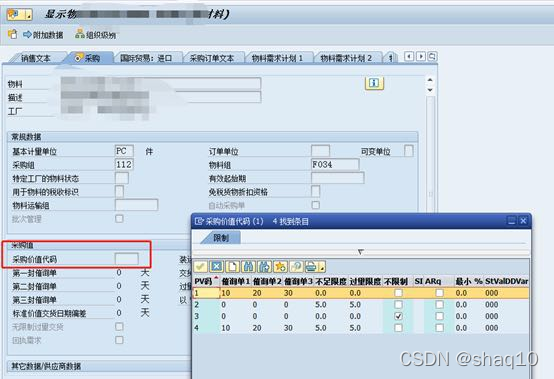Select PV code row 3 in the list
This screenshot has width=554, height=379.
tap(206, 316)
